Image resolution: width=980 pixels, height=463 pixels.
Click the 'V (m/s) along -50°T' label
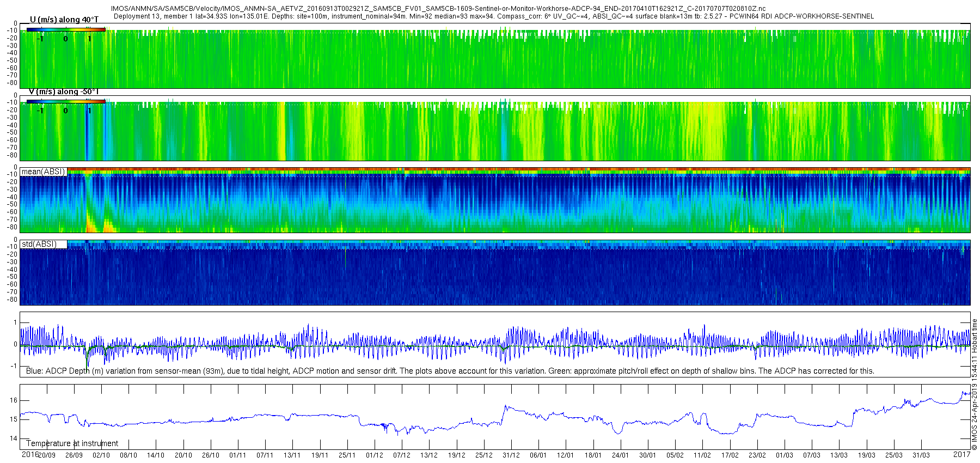(64, 92)
